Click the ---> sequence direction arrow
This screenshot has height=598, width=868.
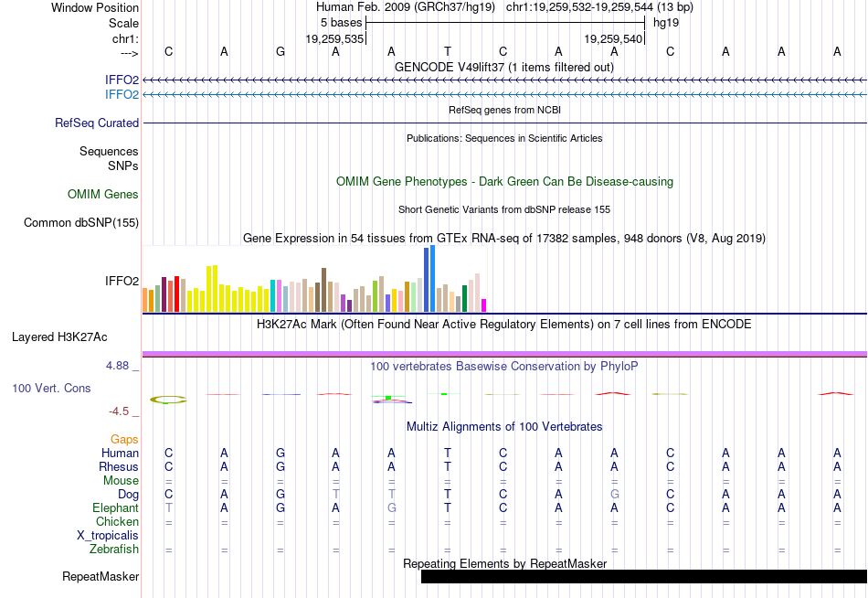pos(130,53)
